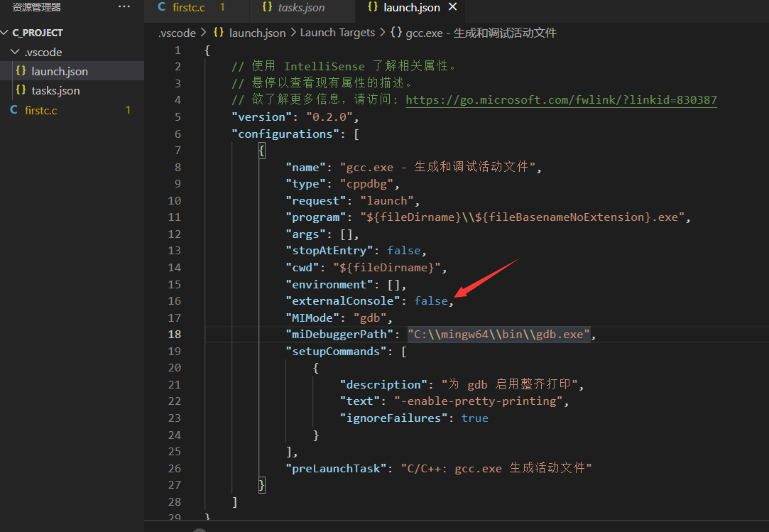Click the braces icon before launch.json breadcrumb

(x=219, y=33)
